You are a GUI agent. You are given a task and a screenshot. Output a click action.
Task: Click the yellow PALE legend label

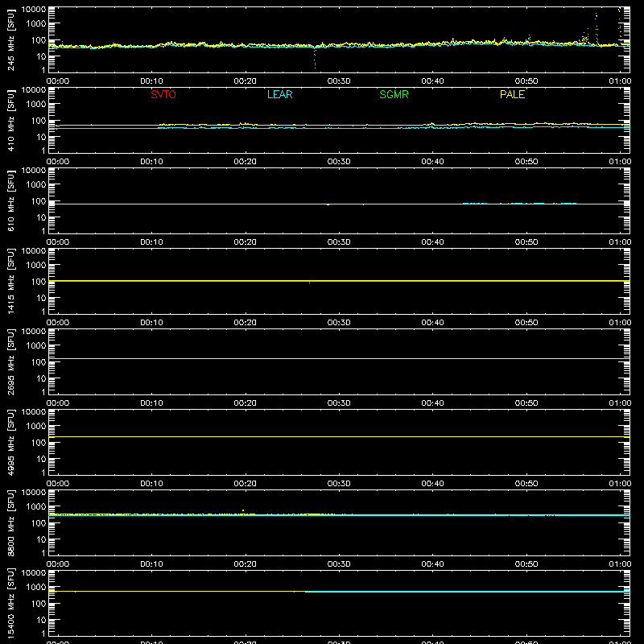coord(512,94)
